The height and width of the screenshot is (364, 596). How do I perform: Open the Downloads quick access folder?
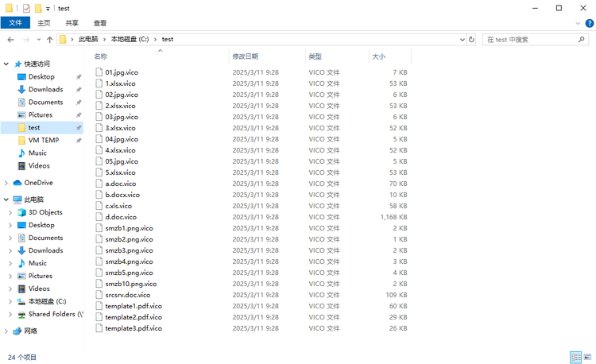click(x=45, y=89)
